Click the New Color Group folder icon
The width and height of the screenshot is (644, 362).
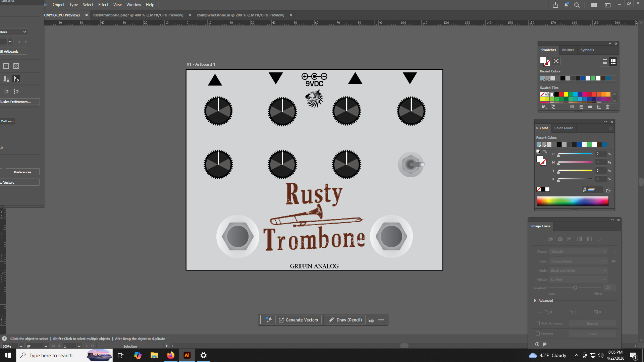[590, 107]
